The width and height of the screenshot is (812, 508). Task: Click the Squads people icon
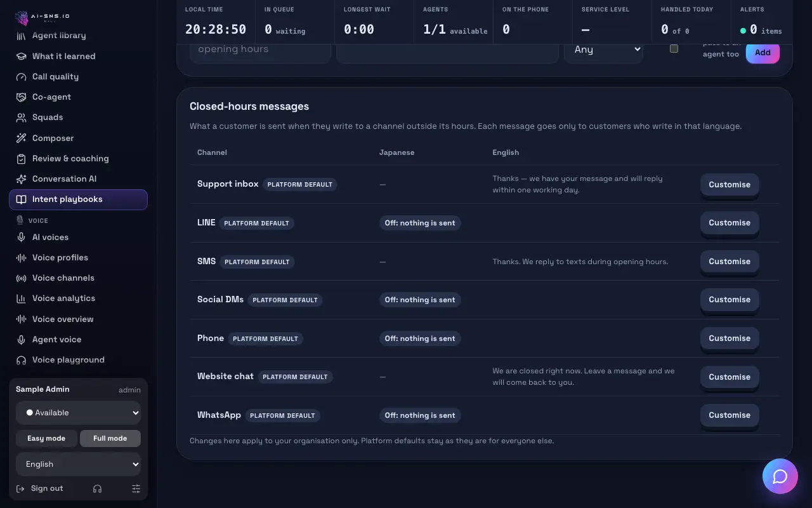click(x=21, y=117)
